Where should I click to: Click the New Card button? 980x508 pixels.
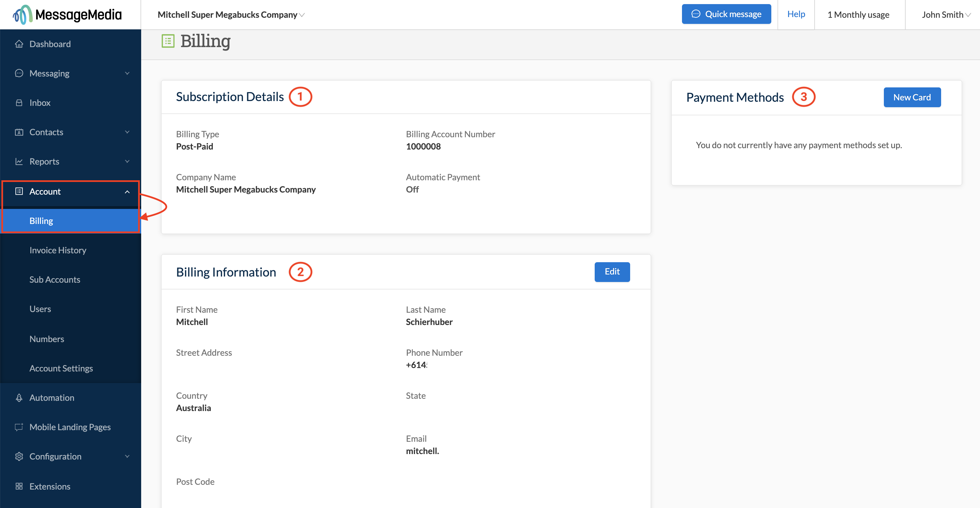(x=911, y=97)
